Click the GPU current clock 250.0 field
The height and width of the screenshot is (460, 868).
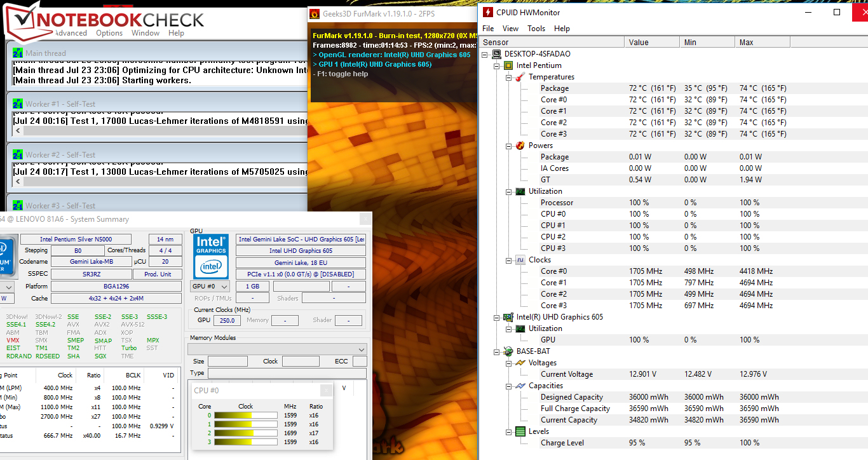227,321
